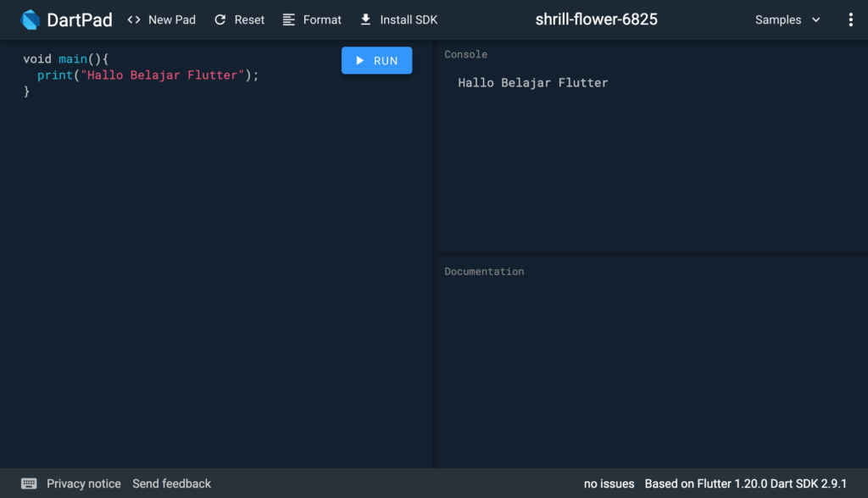Click the Reset button
This screenshot has height=498, width=868.
pos(239,20)
